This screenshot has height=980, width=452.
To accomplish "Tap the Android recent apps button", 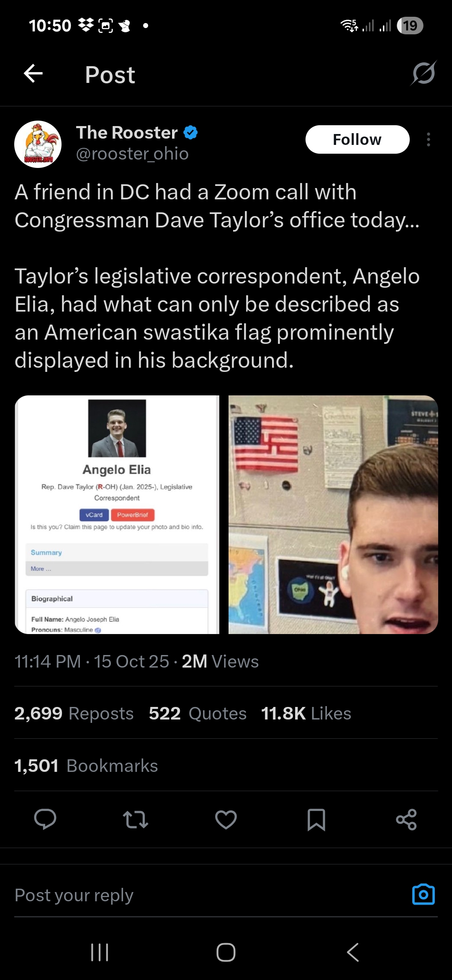I will click(x=100, y=952).
